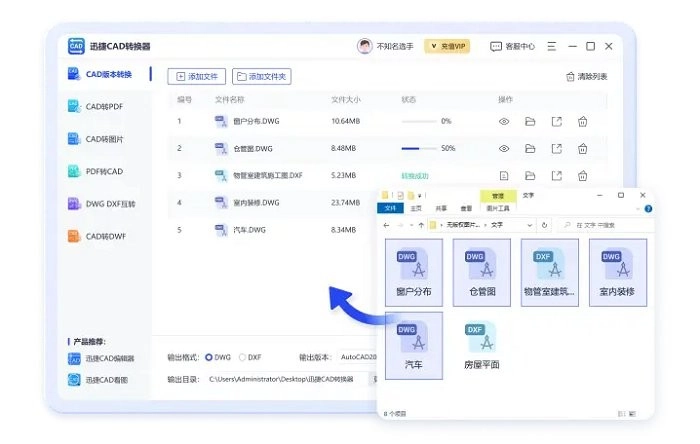The height and width of the screenshot is (444, 700).
Task: Click the 仓管图.DWG 50% progress bar
Action: click(x=418, y=149)
